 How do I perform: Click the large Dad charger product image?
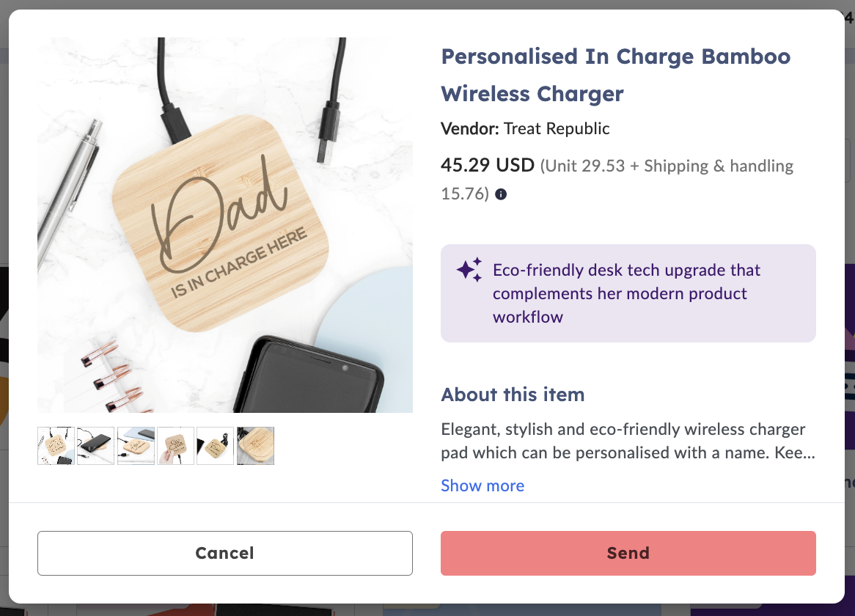[224, 224]
